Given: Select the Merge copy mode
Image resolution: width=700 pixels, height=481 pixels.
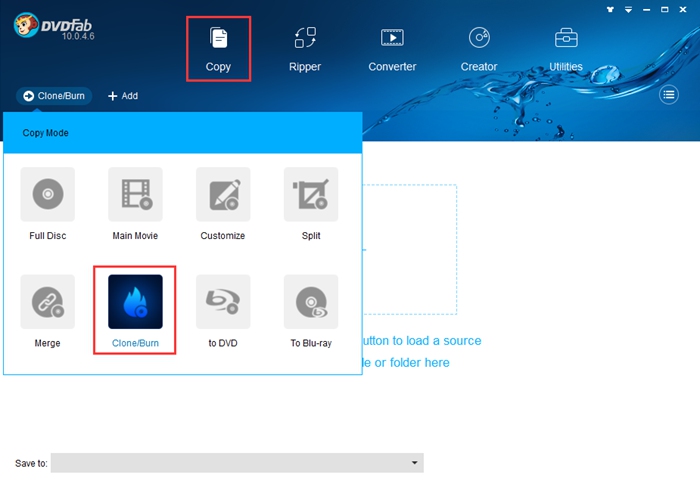Looking at the screenshot, I should pyautogui.click(x=48, y=312).
